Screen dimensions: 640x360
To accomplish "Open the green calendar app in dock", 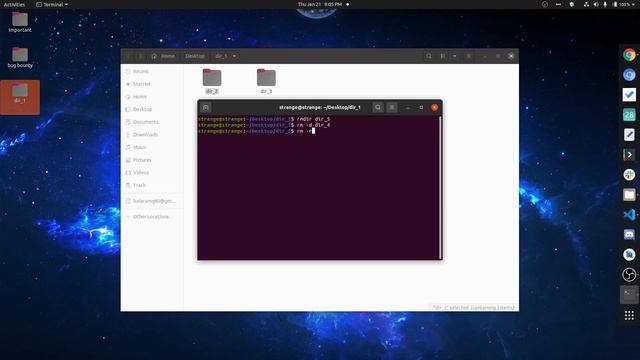I will (x=629, y=115).
